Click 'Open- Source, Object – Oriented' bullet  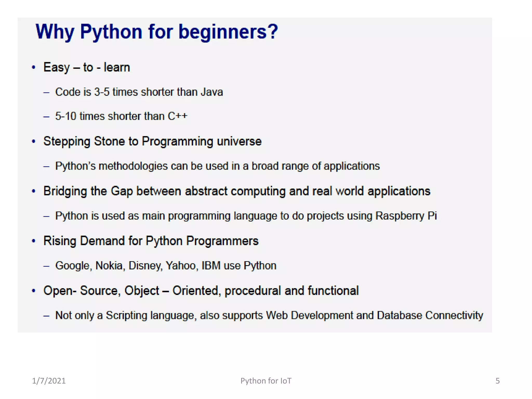click(x=201, y=290)
